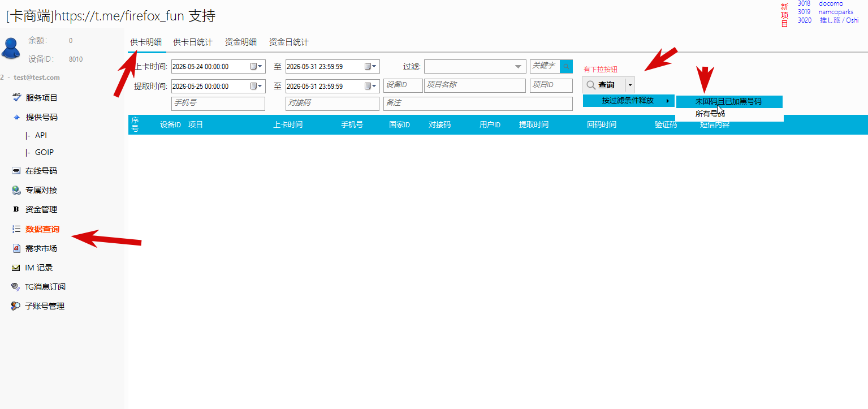Screen dimensions: 868x409
Task: Click the TG消息订阅 sidebar icon
Action: click(x=16, y=287)
